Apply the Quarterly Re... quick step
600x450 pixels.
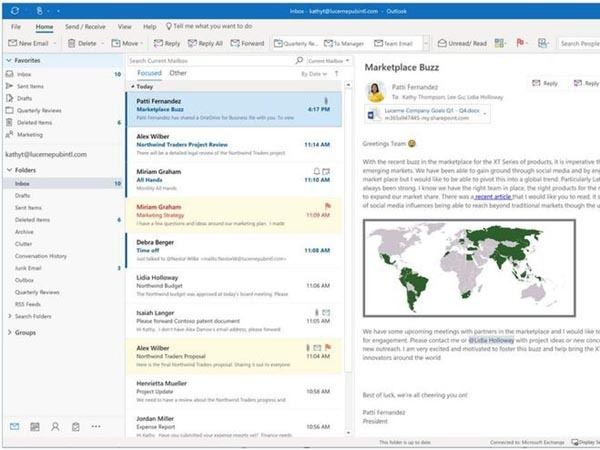[296, 43]
